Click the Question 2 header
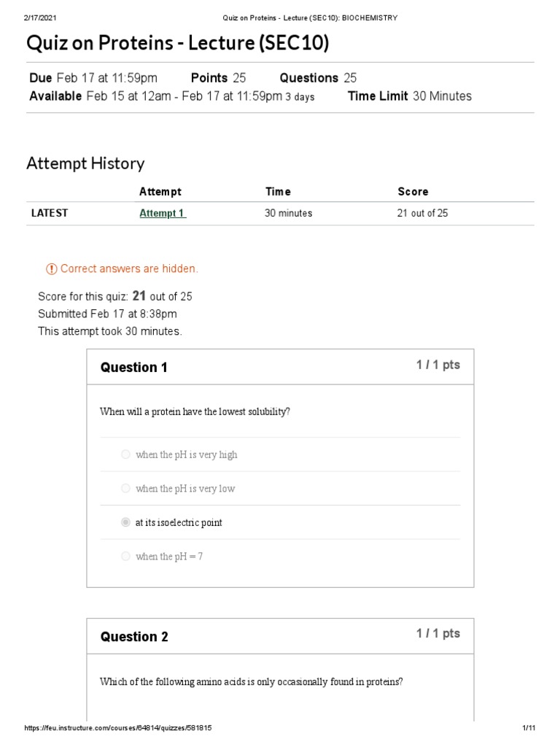The image size is (560, 747). click(134, 637)
